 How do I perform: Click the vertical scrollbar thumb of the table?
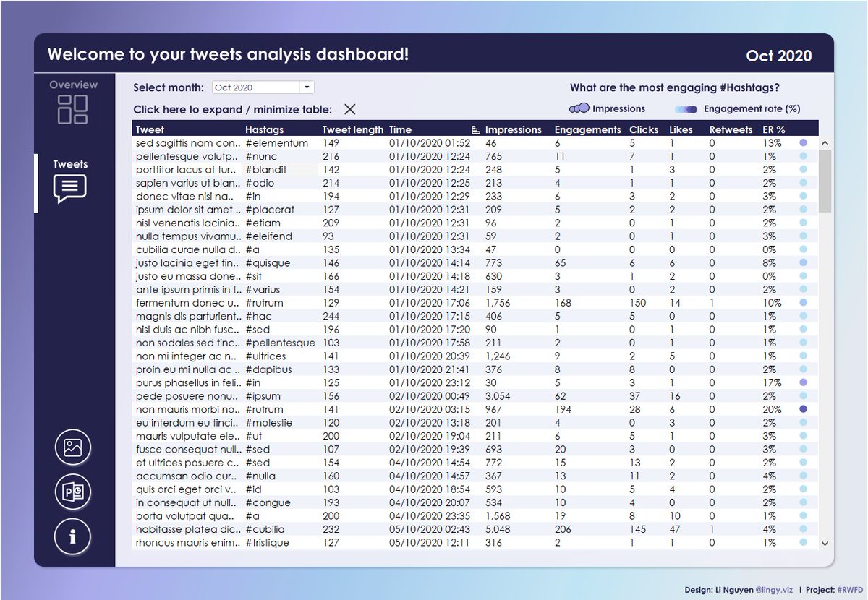pos(825,181)
